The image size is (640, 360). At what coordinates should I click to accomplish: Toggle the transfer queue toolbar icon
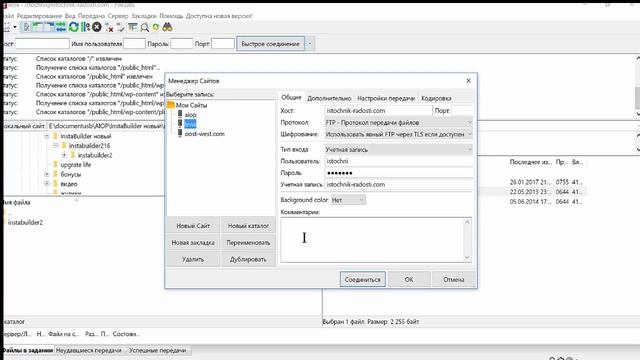click(61, 27)
